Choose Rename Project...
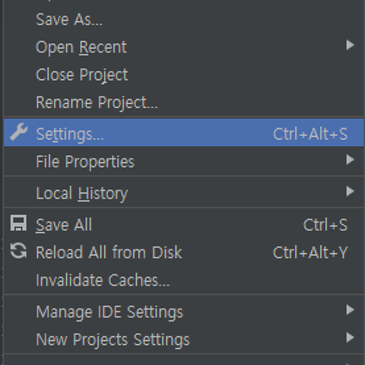The image size is (365, 365). pos(184,102)
